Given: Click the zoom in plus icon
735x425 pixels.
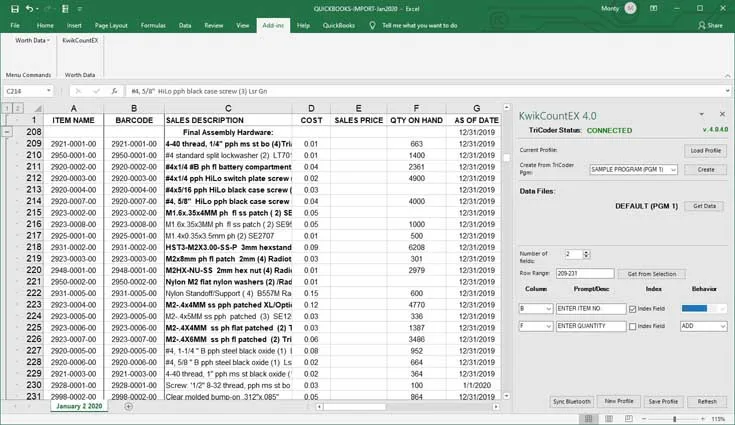Looking at the screenshot, I should coord(703,418).
